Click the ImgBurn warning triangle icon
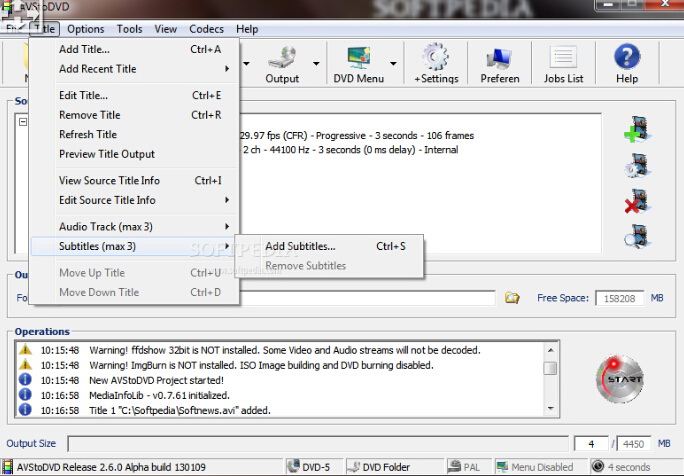This screenshot has width=684, height=476. (x=25, y=364)
